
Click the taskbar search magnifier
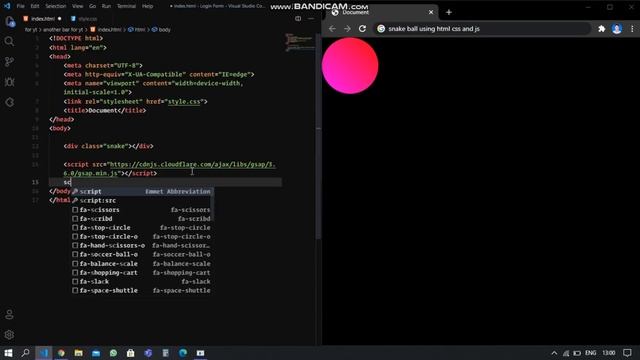pyautogui.click(x=25, y=353)
